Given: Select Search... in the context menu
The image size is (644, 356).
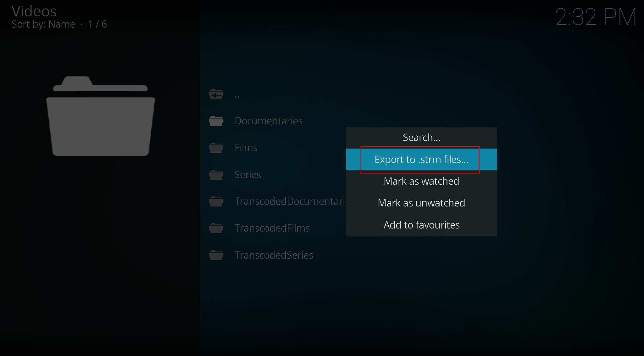Looking at the screenshot, I should tap(421, 138).
